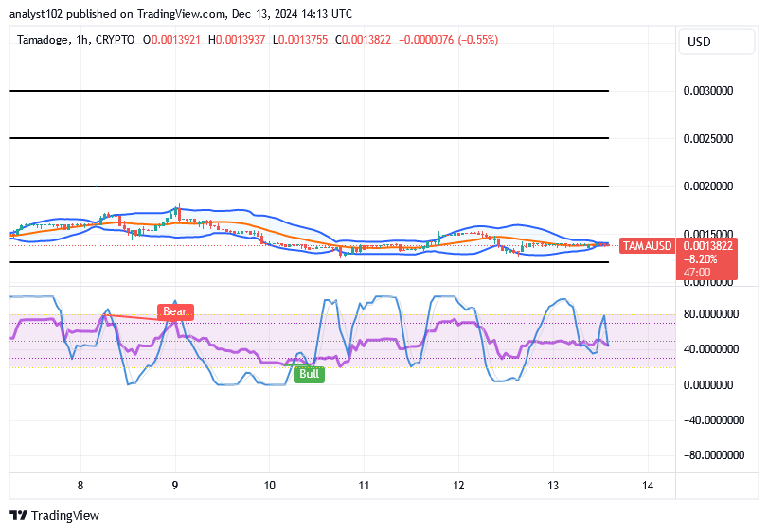Screen dimensions: 768x532
Task: Click the 0.0025000 price axis label
Action: (x=708, y=139)
